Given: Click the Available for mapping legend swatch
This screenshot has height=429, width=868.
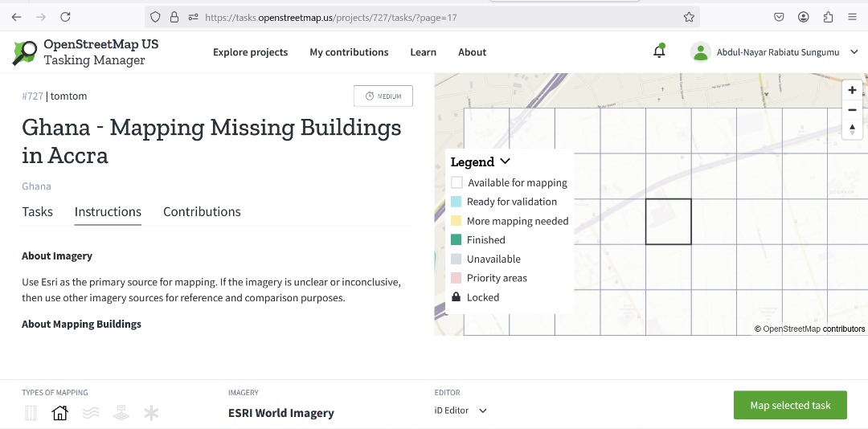Looking at the screenshot, I should (457, 182).
